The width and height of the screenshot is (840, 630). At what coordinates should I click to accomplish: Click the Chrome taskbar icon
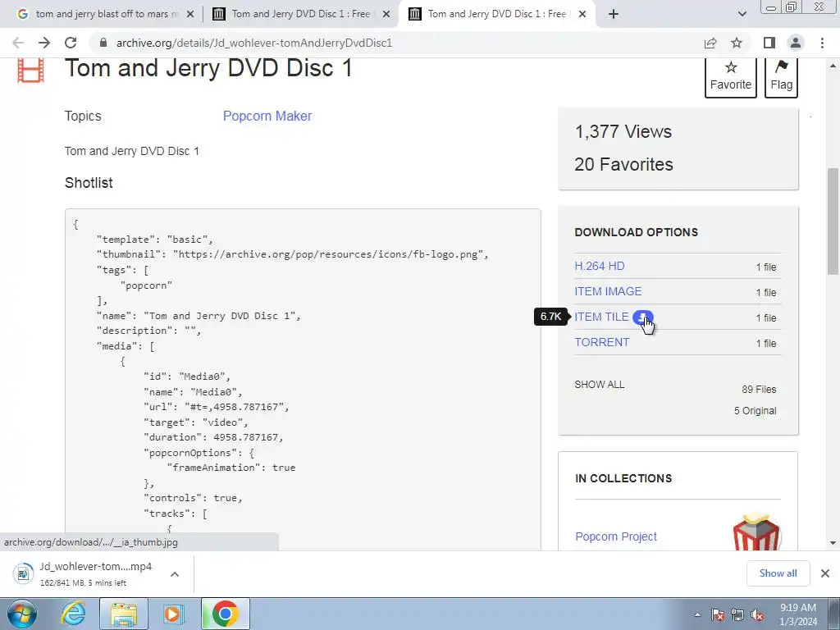[x=226, y=614]
